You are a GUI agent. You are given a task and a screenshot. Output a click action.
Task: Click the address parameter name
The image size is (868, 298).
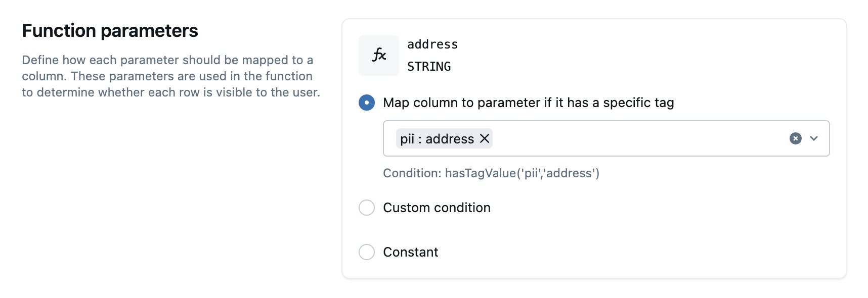[x=432, y=44]
